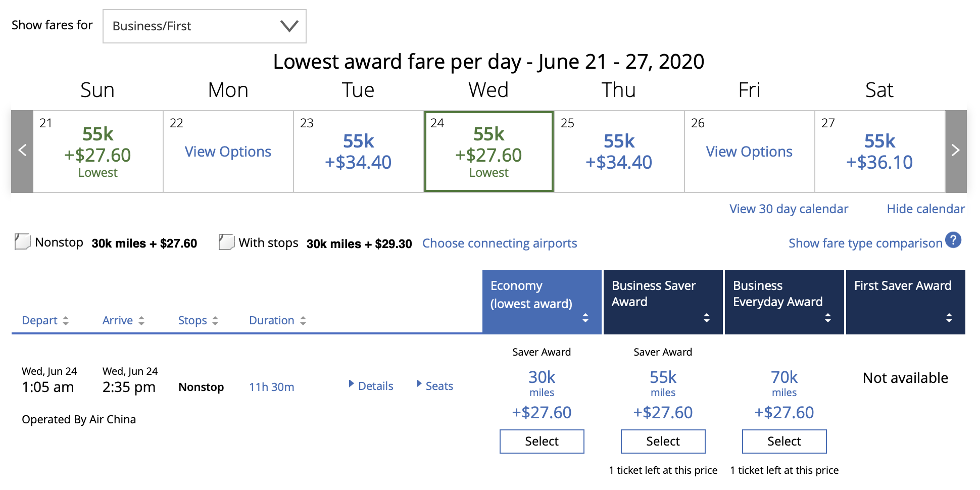Screen dimensions: 980x490
Task: View Options for Monday June 22
Action: [x=228, y=152]
